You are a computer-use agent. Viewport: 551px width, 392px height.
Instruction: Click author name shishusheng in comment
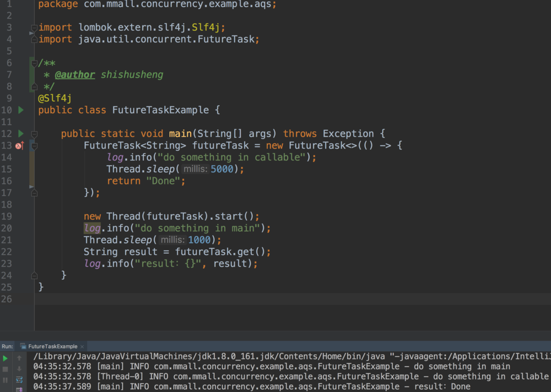click(x=132, y=75)
